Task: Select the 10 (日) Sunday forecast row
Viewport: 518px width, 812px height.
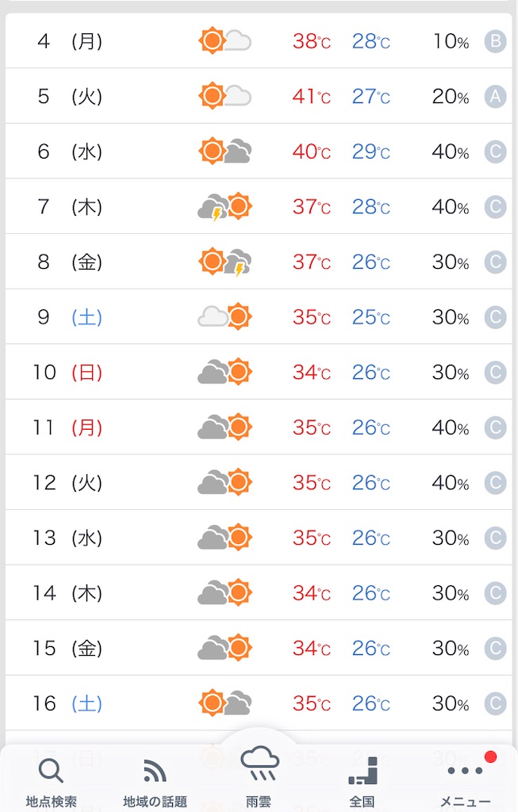Action: click(x=259, y=372)
